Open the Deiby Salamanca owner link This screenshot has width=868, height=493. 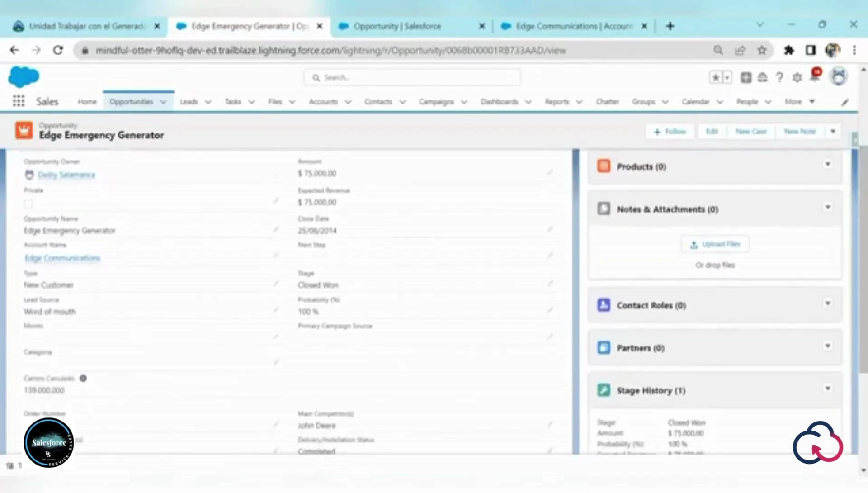[x=66, y=175]
